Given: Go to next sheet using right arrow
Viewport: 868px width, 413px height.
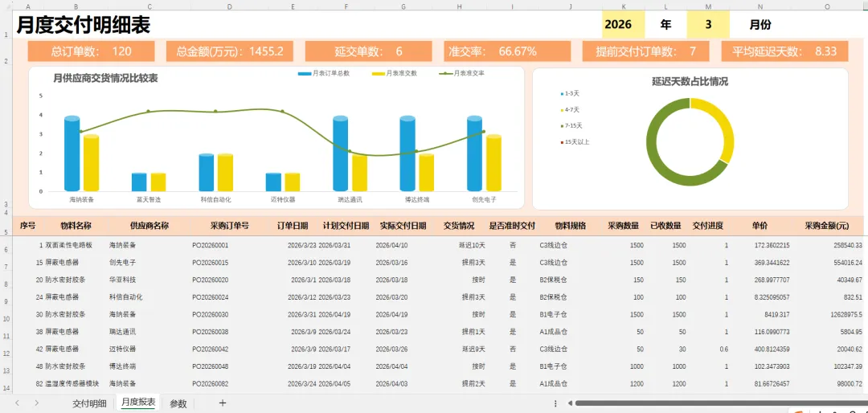Looking at the screenshot, I should click(36, 403).
